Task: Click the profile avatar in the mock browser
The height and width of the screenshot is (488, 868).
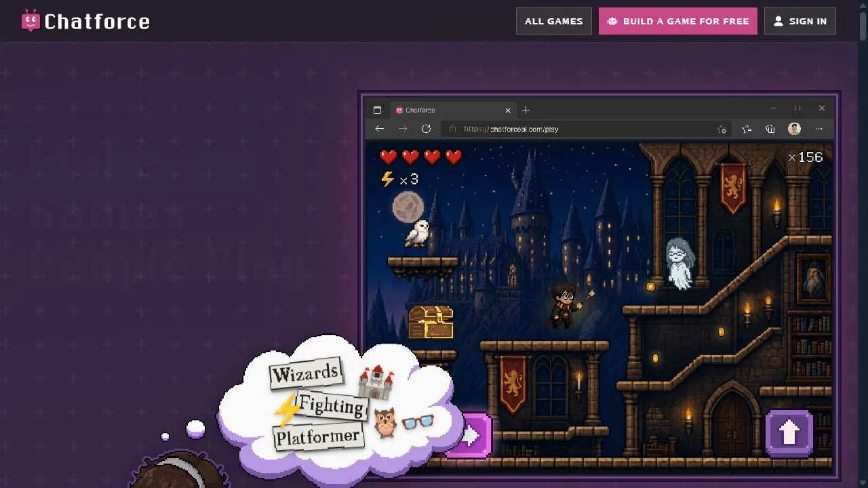Action: pyautogui.click(x=795, y=129)
